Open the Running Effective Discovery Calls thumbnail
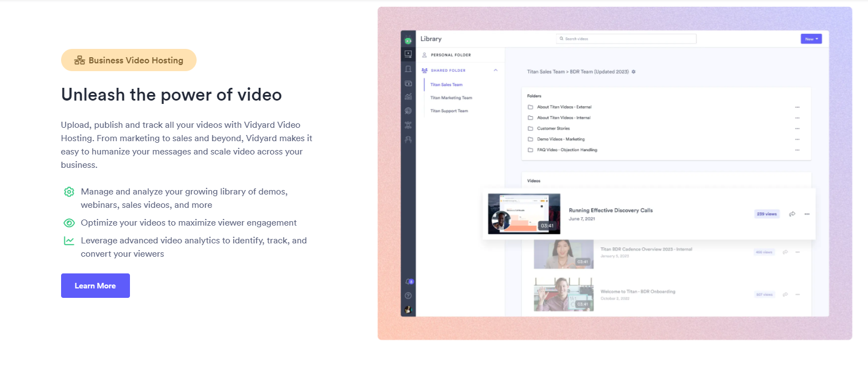 [524, 214]
